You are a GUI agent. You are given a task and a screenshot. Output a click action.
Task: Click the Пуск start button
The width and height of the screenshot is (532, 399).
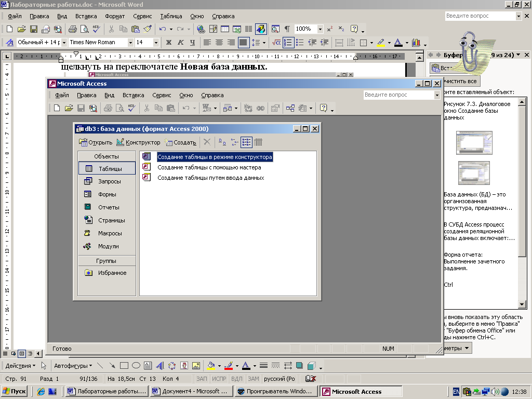[15, 391]
